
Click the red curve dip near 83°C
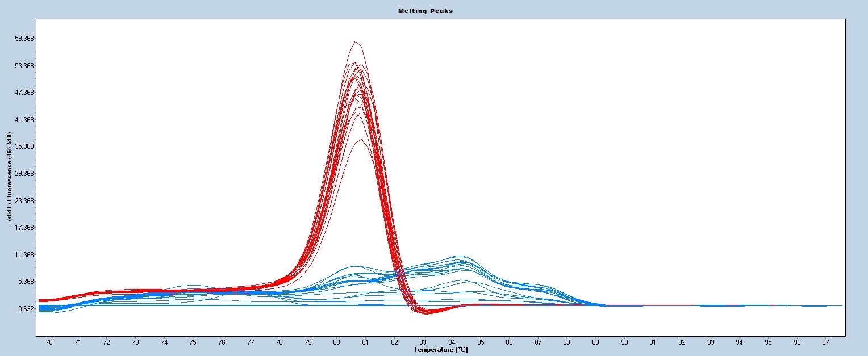(x=426, y=313)
